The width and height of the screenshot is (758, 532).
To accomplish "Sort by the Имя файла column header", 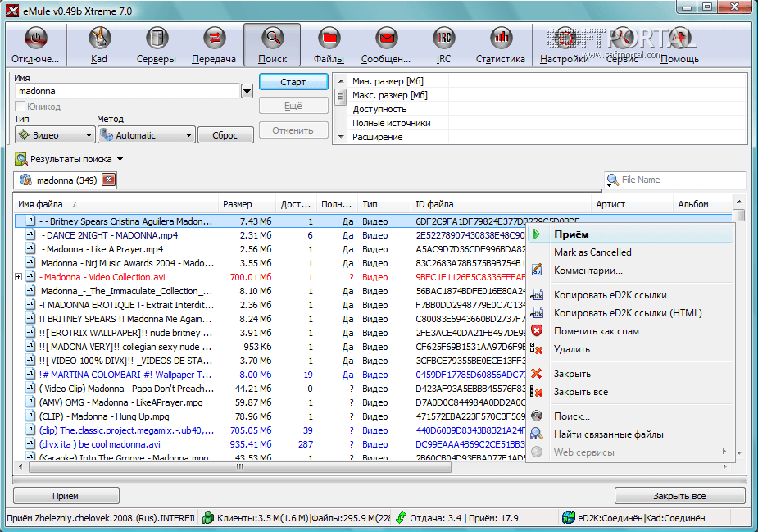I will tap(116, 204).
